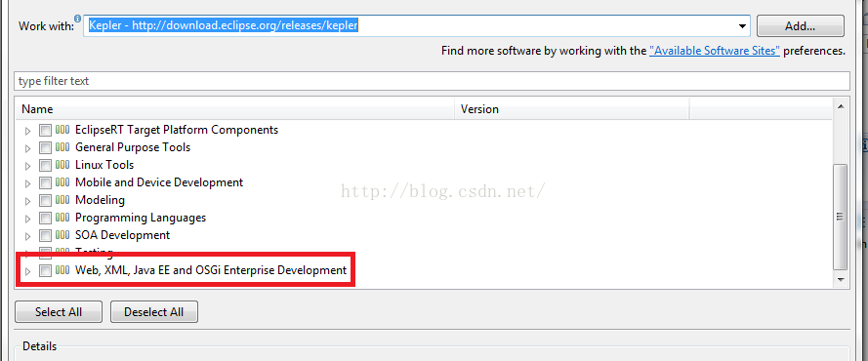Click the SOA Development category icon
Screen dimensions: 868x361
pos(62,235)
